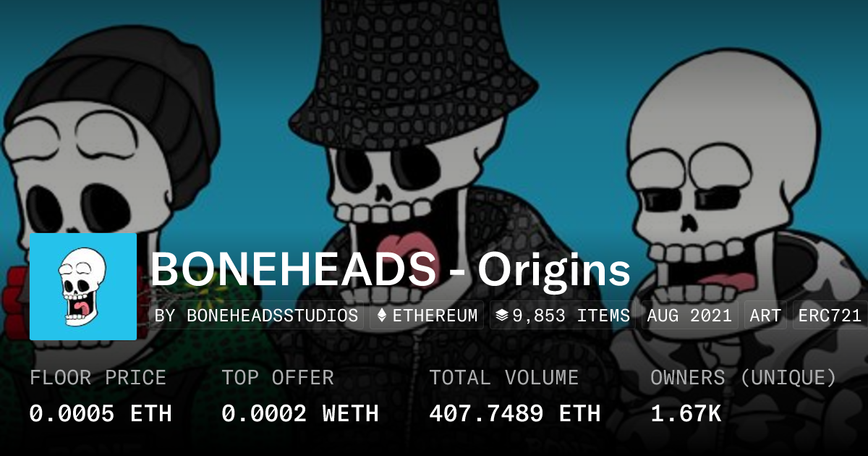Select the 1.67K owners value
The width and height of the screenshot is (868, 456).
(686, 413)
